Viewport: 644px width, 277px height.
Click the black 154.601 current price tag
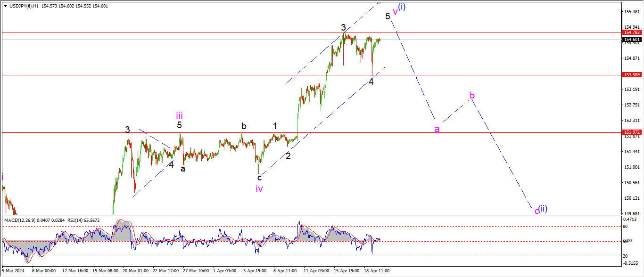[632, 39]
